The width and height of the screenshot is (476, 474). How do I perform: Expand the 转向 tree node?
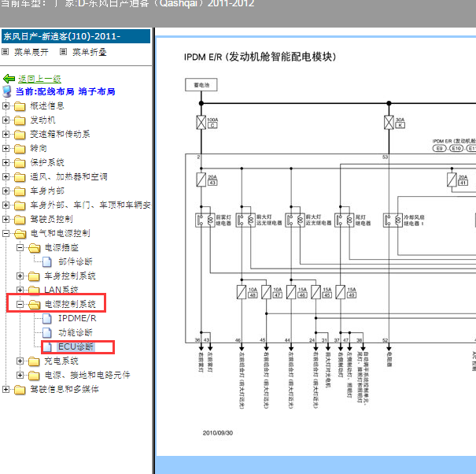pos(6,148)
